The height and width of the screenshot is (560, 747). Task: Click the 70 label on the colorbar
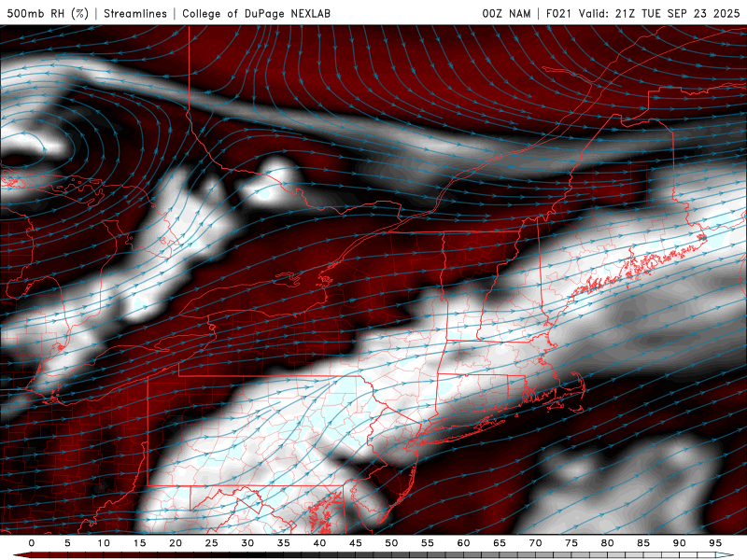tap(535, 543)
